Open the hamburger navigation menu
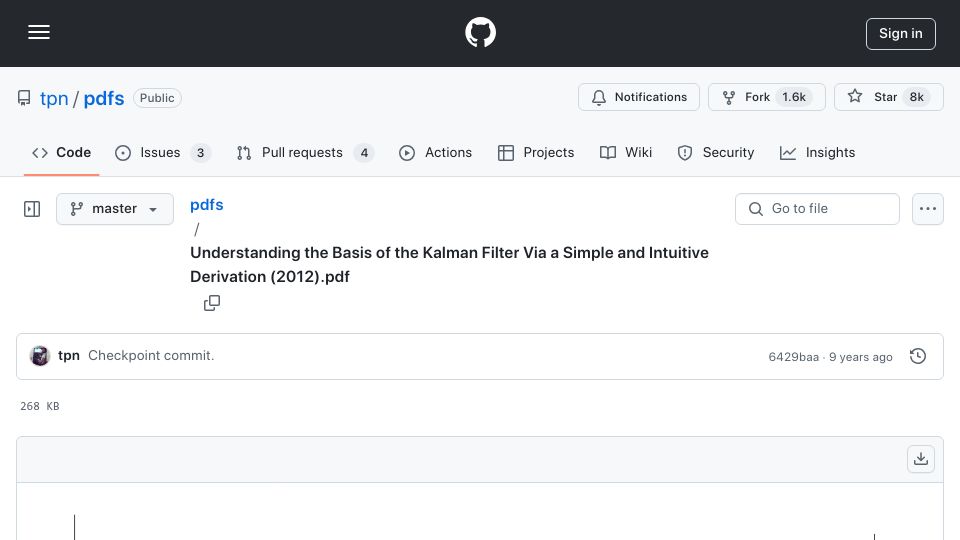Viewport: 960px width, 540px height. pyautogui.click(x=39, y=32)
